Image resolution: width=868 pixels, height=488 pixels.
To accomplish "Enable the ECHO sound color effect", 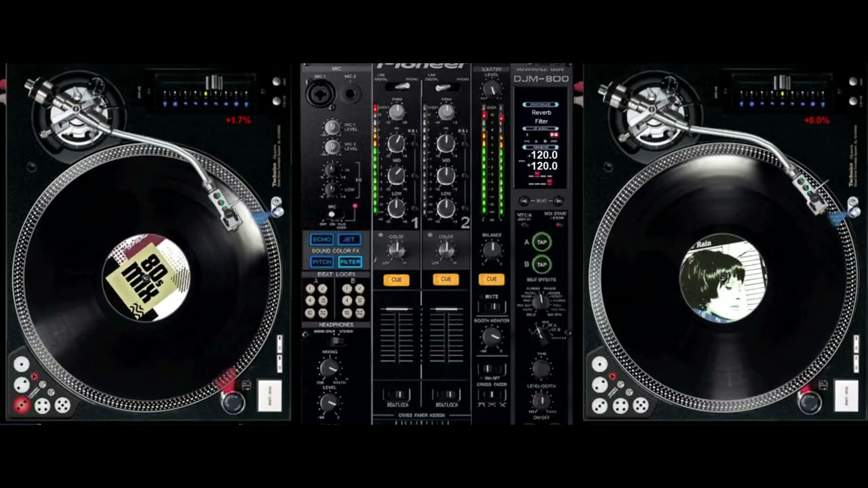I will click(322, 240).
